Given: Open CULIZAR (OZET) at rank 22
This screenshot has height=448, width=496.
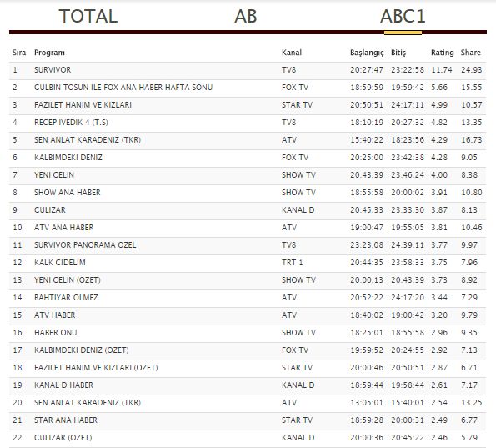Looking at the screenshot, I should click(248, 438).
